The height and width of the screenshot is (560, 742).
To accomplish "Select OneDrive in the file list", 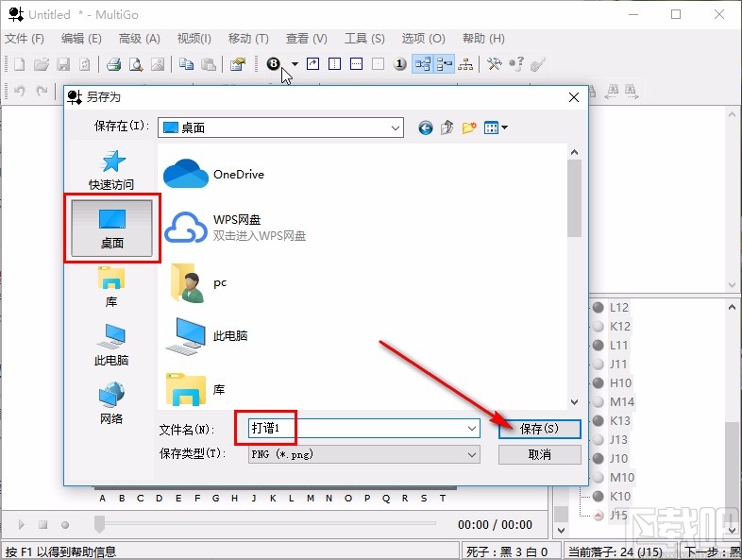I will coord(214,174).
